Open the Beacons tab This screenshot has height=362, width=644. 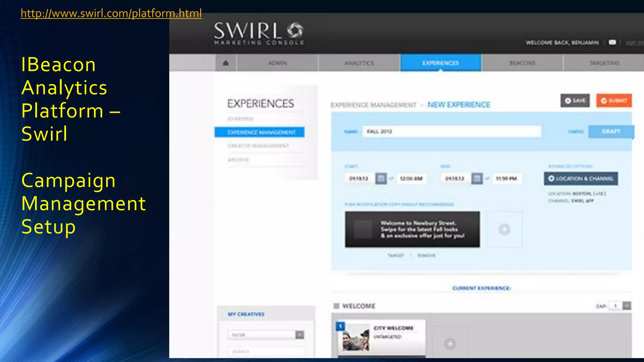pos(522,63)
